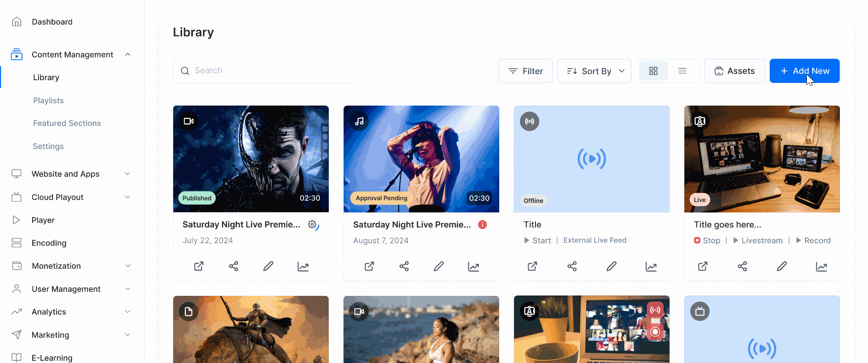Click processing gear icon beside first Saturday Night title
This screenshot has height=363, width=868.
pos(313,225)
